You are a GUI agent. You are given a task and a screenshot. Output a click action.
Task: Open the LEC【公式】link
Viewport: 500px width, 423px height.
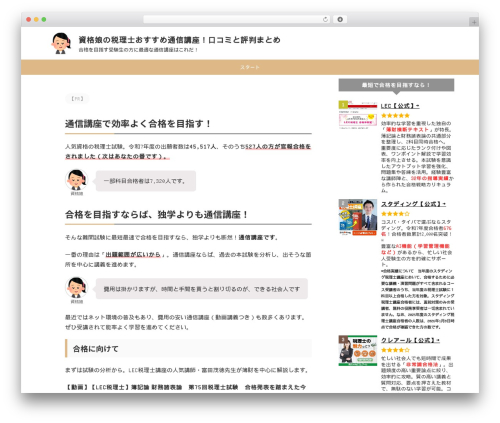click(400, 106)
